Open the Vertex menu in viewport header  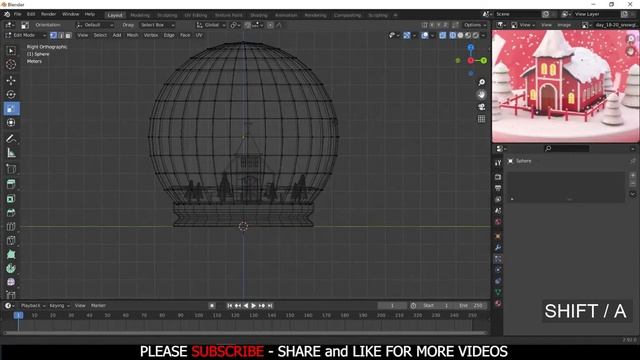[x=151, y=36]
